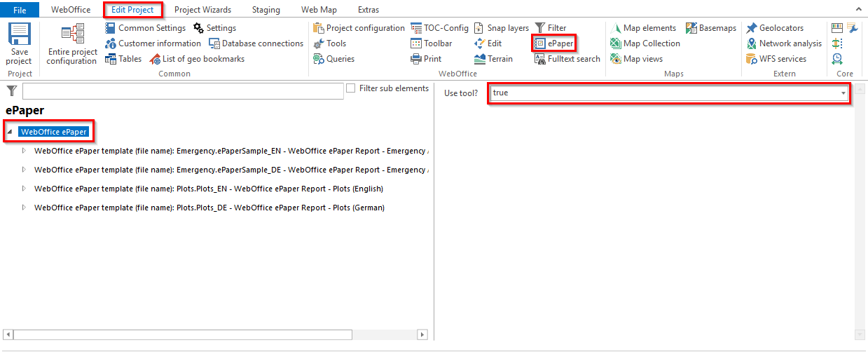Open Print configuration
Screen dimensions: 868x352
(x=426, y=59)
